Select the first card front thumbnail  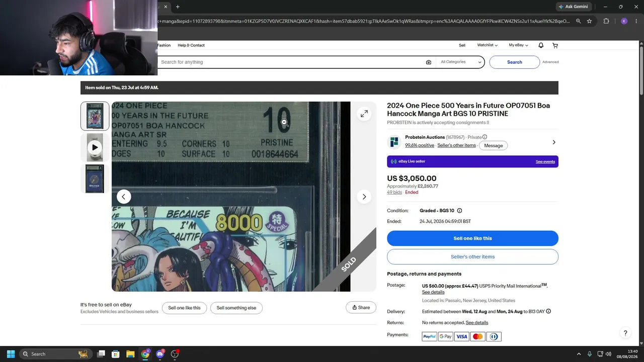click(95, 116)
